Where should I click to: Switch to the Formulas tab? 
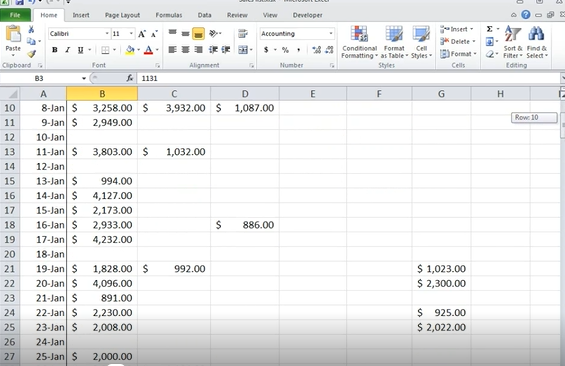point(169,15)
